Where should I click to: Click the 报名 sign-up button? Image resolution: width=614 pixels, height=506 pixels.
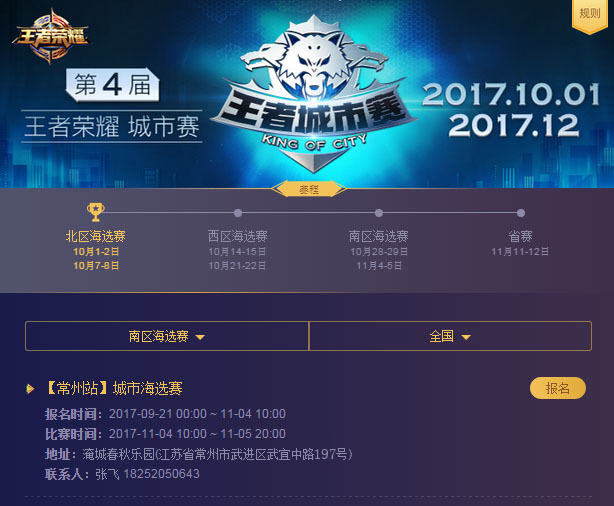[x=558, y=388]
